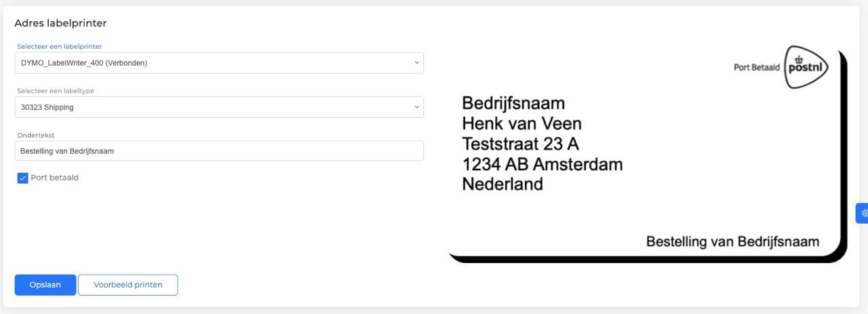Click the 'Port betaald' checkbox label text
Screen dimensions: 868x314
(55, 178)
